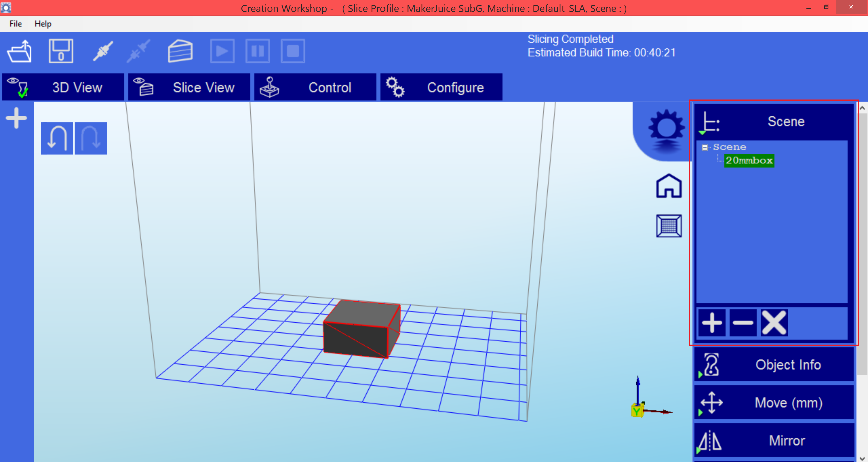Image resolution: width=868 pixels, height=462 pixels.
Task: Reset view with the home icon
Action: 669,186
